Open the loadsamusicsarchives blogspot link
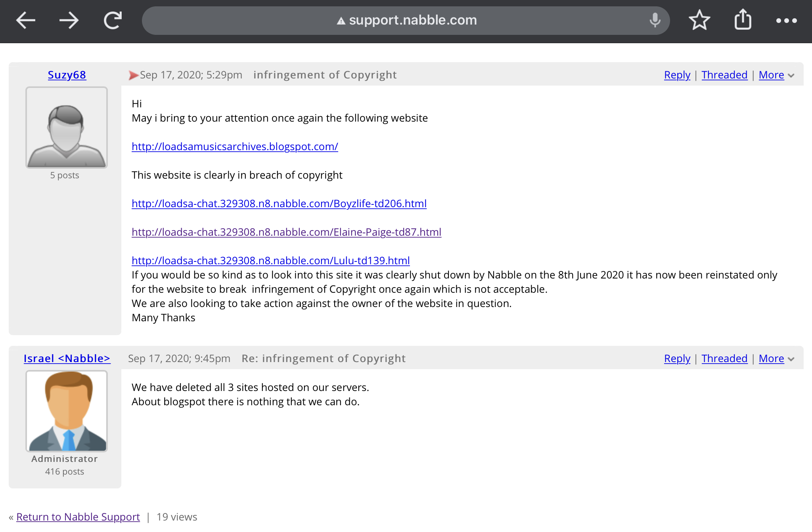Viewport: 812px width, 532px height. [x=235, y=147]
